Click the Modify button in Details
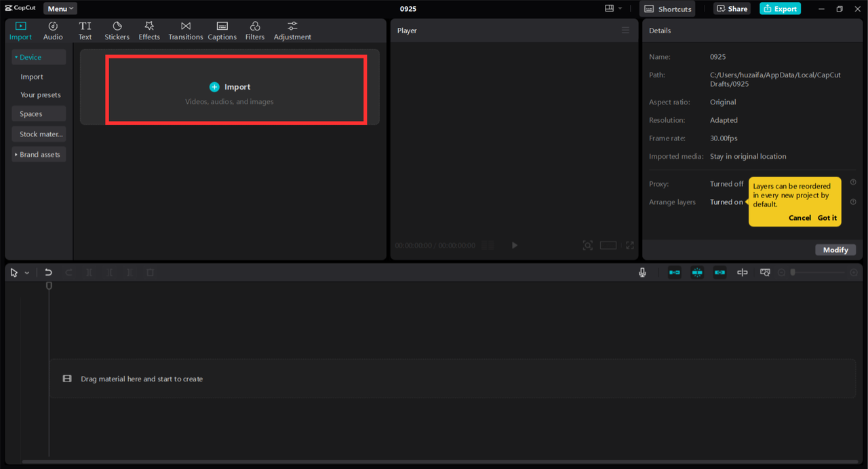This screenshot has width=868, height=469. click(835, 250)
